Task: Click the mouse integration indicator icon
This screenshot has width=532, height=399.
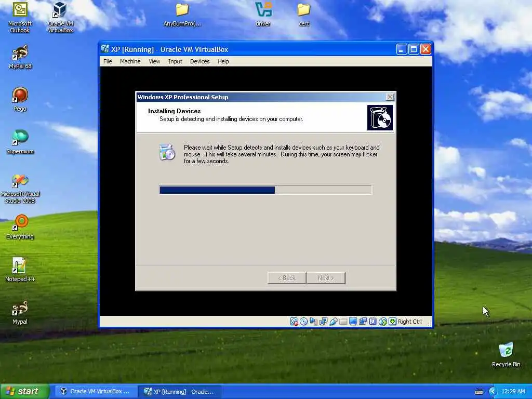Action: tap(383, 321)
